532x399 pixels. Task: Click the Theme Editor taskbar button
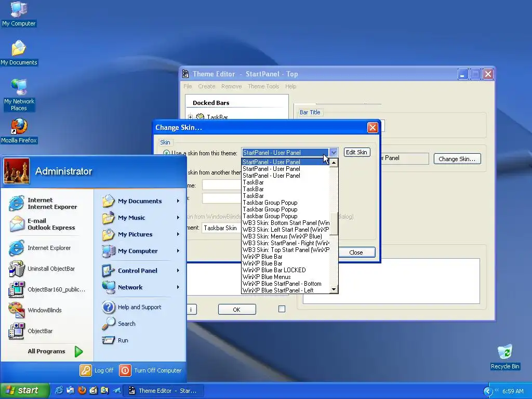(x=164, y=391)
